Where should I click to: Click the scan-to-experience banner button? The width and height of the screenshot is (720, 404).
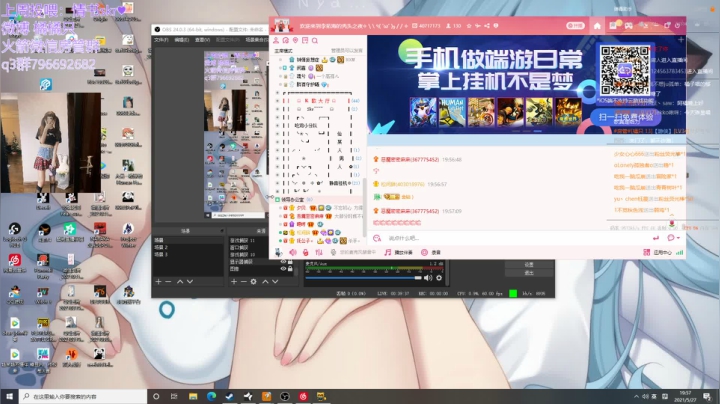tap(626, 117)
